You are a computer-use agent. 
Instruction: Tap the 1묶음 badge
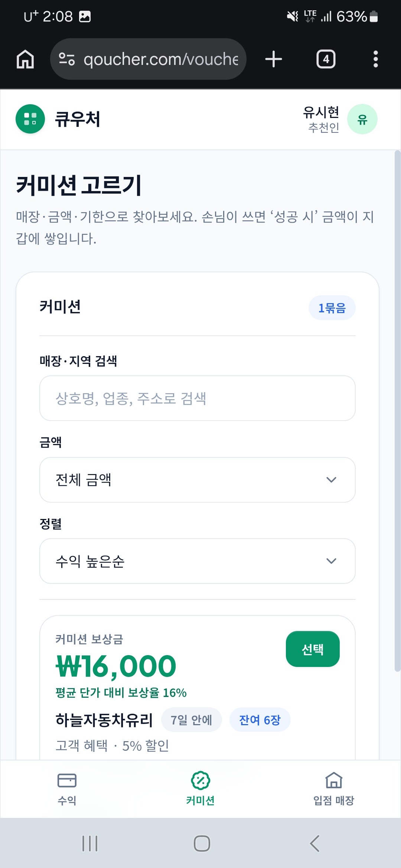click(332, 308)
